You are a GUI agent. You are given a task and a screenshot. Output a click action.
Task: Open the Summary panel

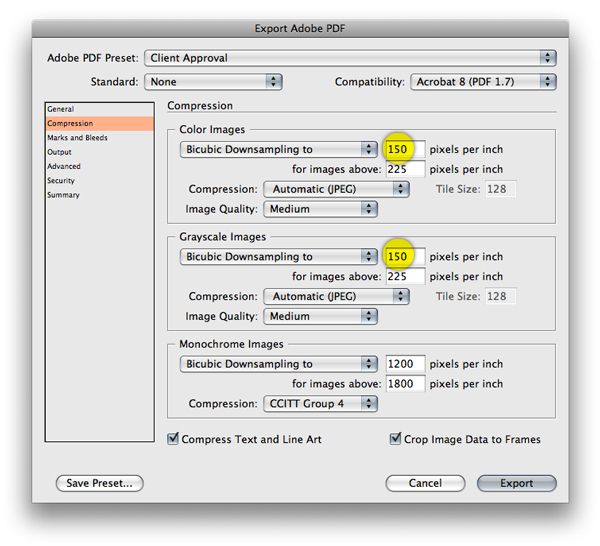99,195
